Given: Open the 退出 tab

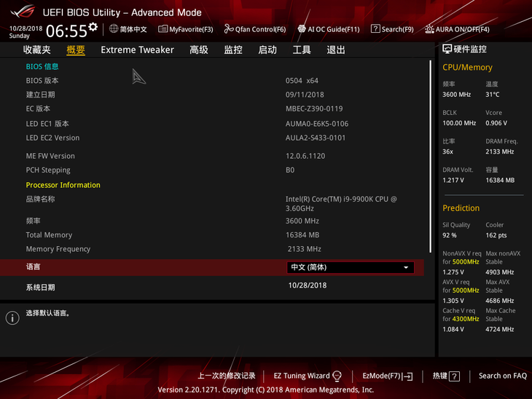Looking at the screenshot, I should coord(336,50).
